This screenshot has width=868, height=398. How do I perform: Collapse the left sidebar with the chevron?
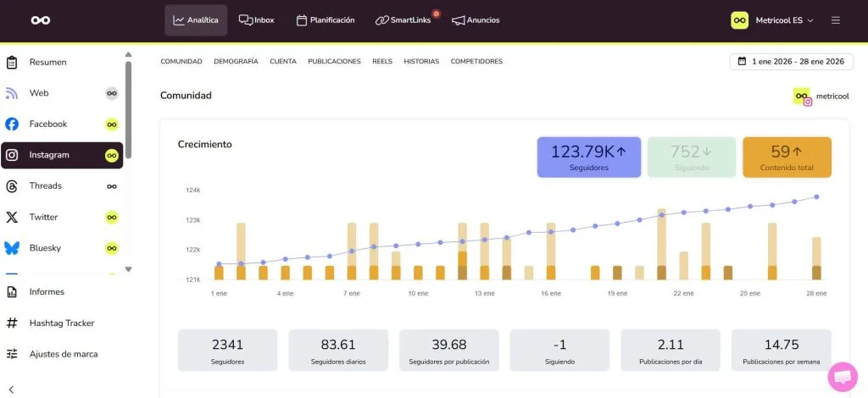[x=12, y=389]
